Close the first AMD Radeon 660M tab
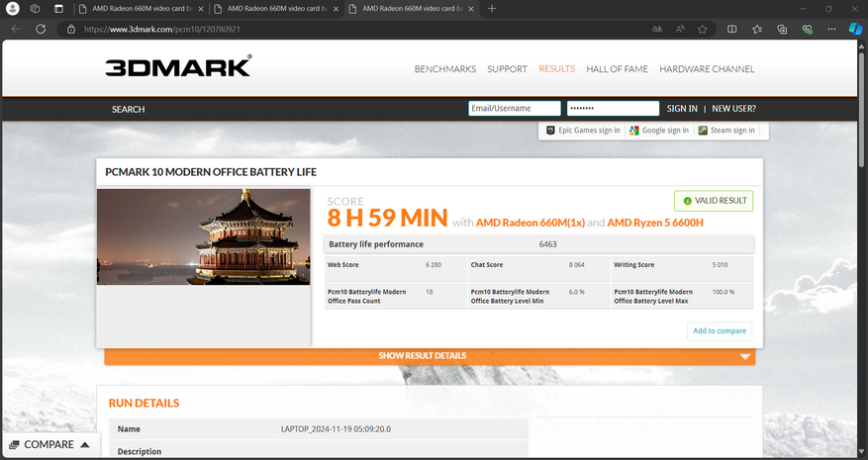The width and height of the screenshot is (868, 460). (200, 9)
